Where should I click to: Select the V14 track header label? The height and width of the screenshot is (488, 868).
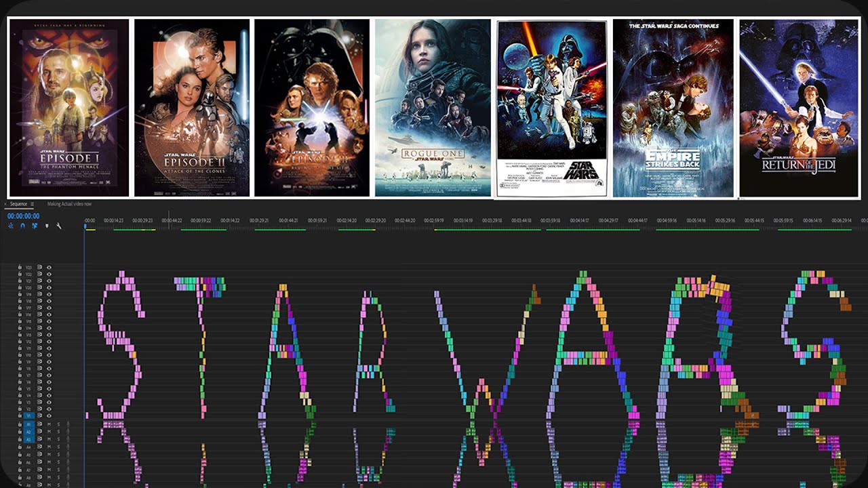click(28, 328)
